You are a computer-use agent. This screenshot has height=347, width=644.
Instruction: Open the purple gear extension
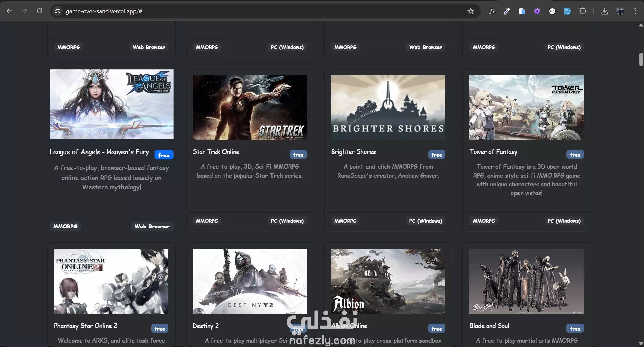pyautogui.click(x=537, y=11)
